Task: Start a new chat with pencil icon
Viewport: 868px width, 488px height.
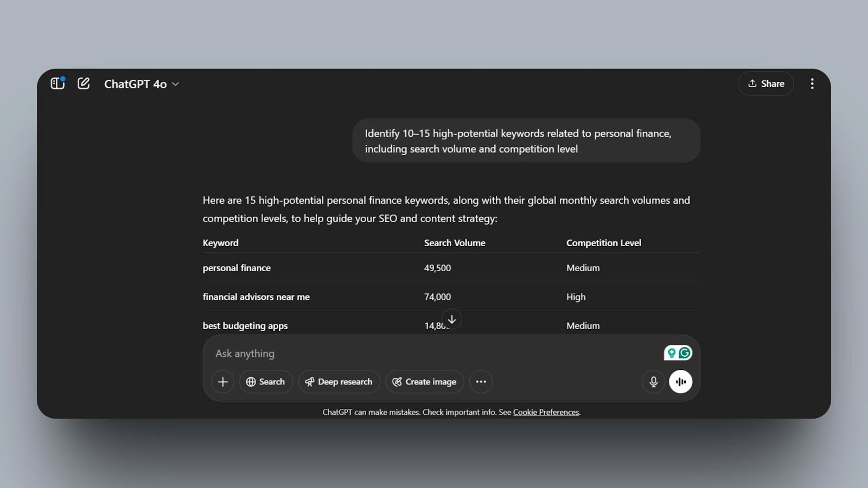Action: coord(84,84)
